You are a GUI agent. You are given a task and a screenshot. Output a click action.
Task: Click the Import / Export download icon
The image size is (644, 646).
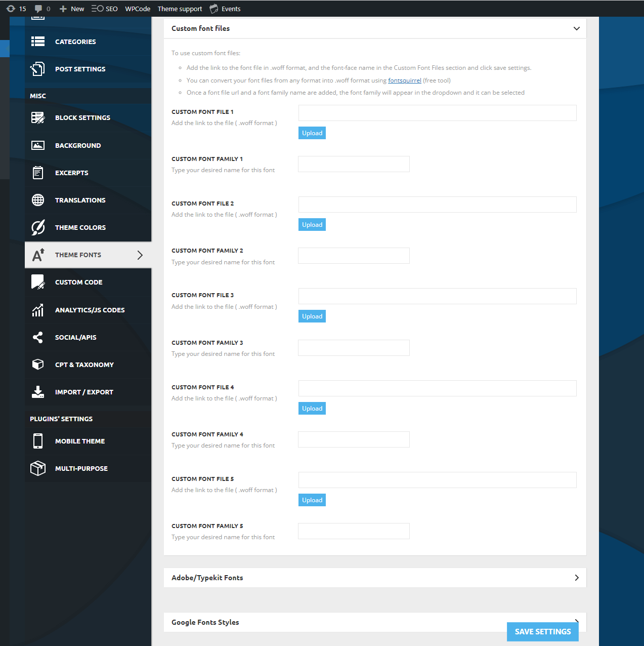(x=38, y=392)
